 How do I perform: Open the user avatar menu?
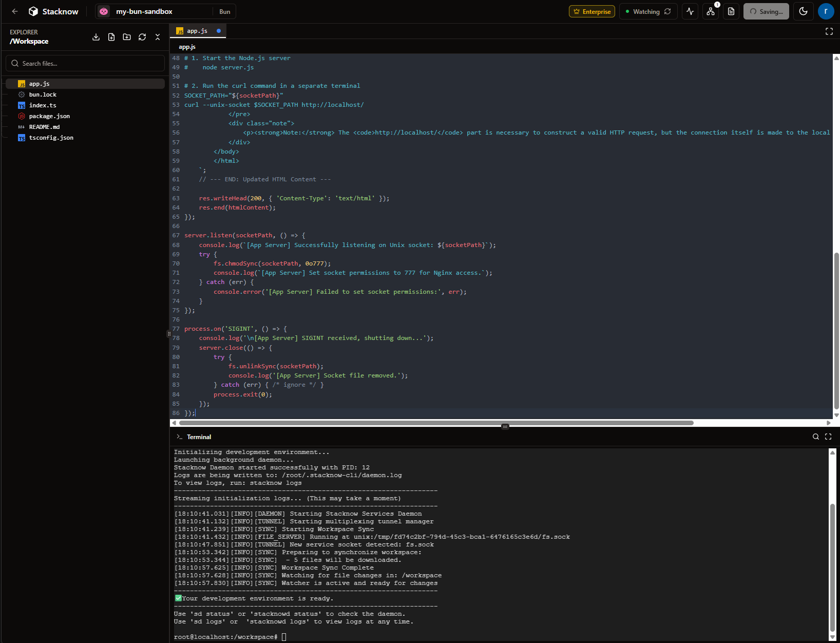[x=826, y=11]
